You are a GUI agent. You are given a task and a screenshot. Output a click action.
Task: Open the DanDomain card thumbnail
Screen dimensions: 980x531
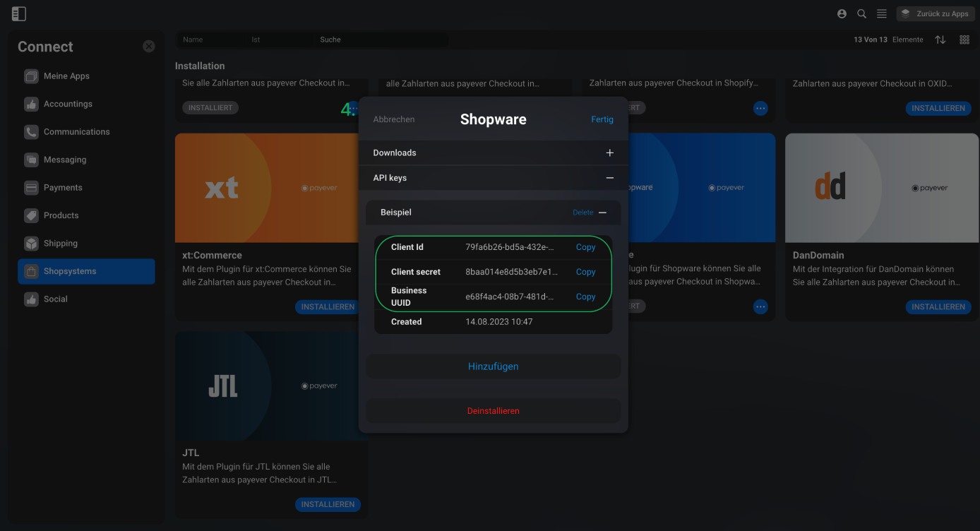[882, 188]
